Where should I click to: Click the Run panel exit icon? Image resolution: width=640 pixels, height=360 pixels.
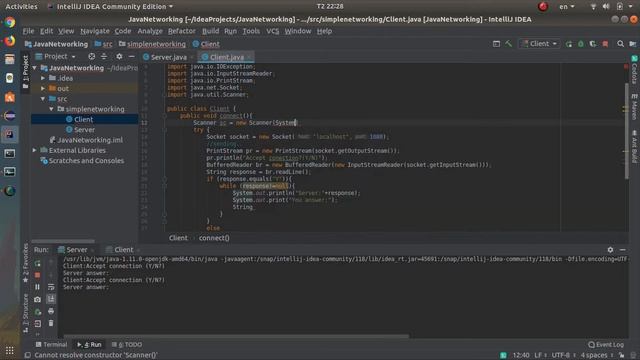38,324
